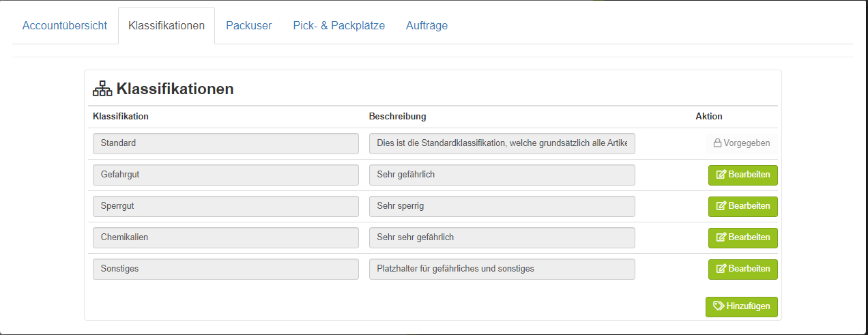Click the edit icon in Chemikalien row
The height and width of the screenshot is (335, 868).
[721, 237]
